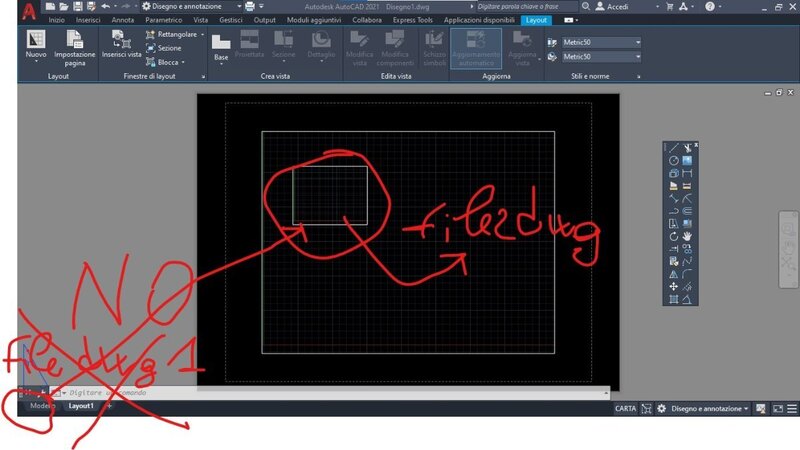Open the Annota ribbon tab

[x=122, y=20]
